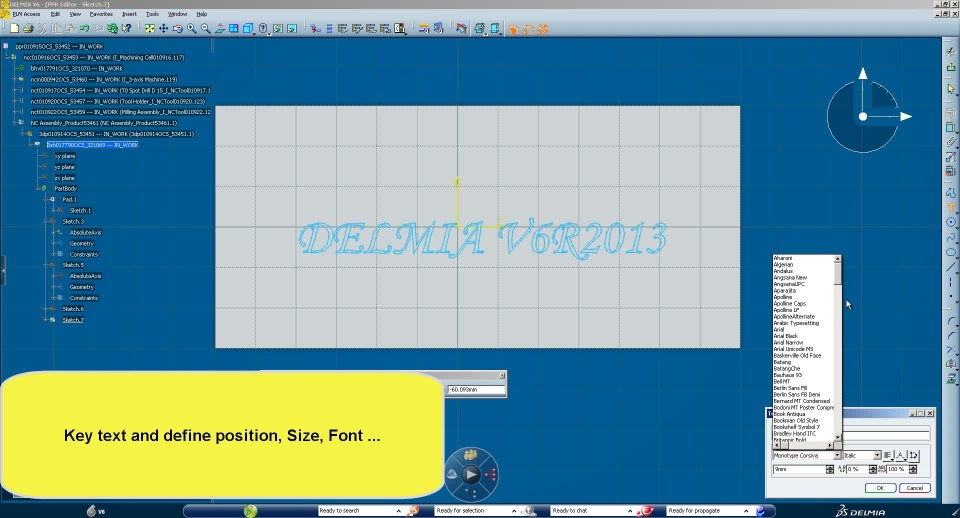
Task: Open the Insert menu
Action: tap(129, 13)
